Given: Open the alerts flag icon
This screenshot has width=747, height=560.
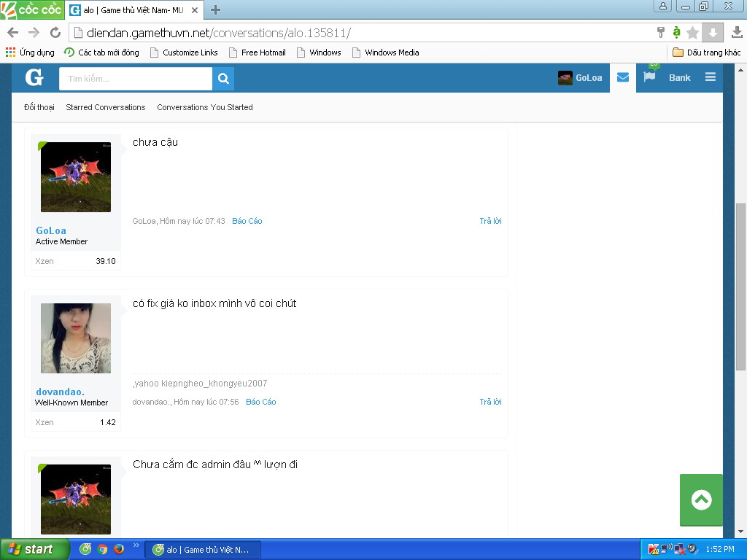Looking at the screenshot, I should 649,77.
